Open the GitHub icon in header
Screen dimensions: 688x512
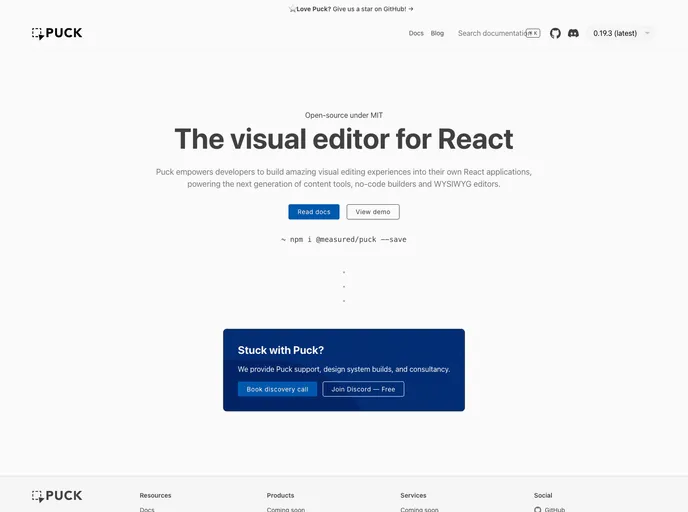pyautogui.click(x=555, y=33)
